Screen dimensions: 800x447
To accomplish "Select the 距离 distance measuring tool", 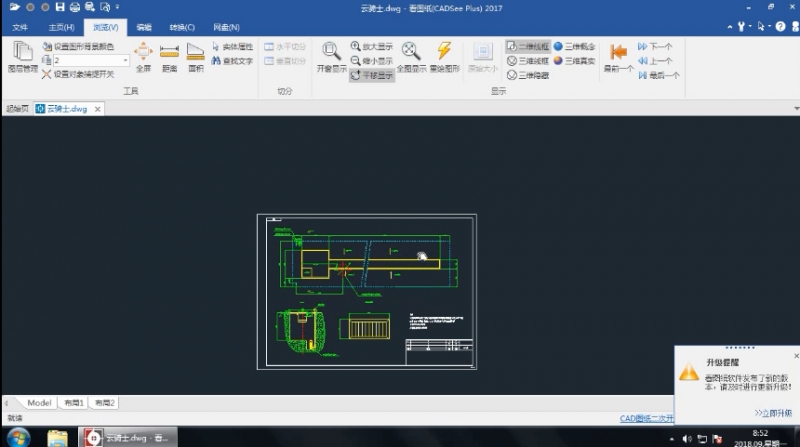I will [169, 57].
